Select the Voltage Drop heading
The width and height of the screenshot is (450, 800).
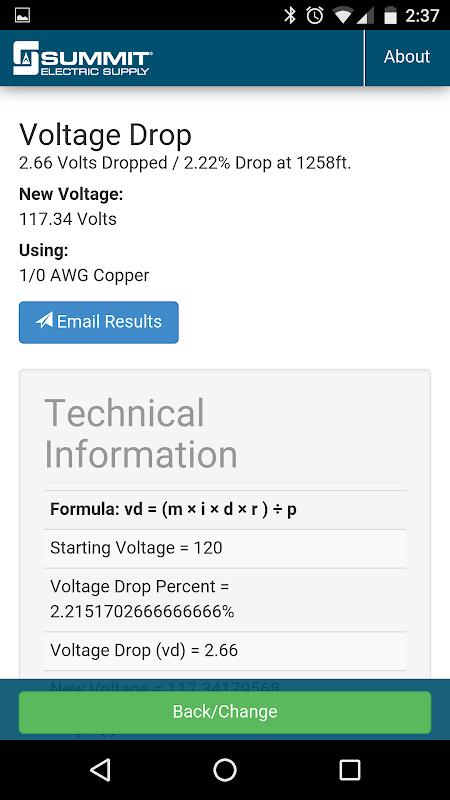pyautogui.click(x=106, y=135)
